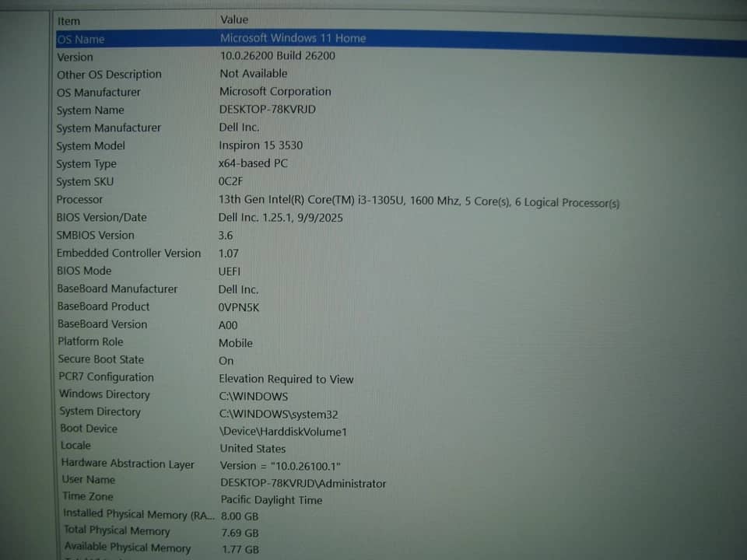This screenshot has height=560, width=747.
Task: Click the 0C2F SKU value
Action: pos(230,181)
